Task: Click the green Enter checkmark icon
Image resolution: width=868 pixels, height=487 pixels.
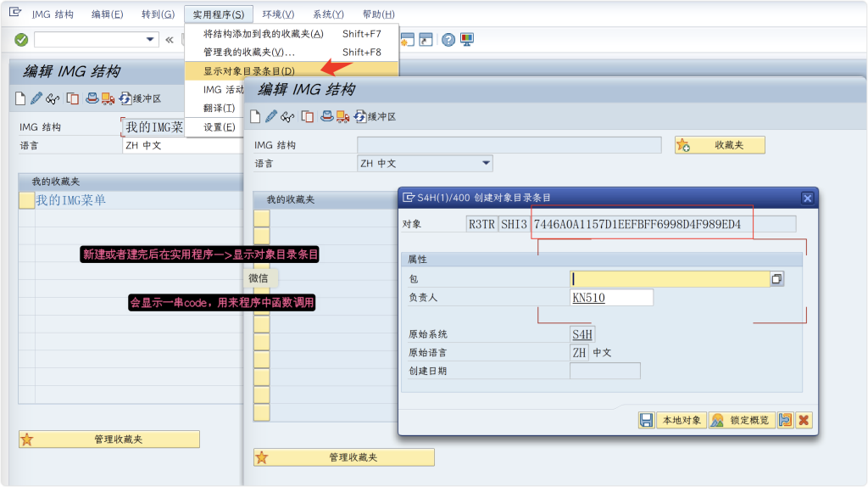Action: 21,40
